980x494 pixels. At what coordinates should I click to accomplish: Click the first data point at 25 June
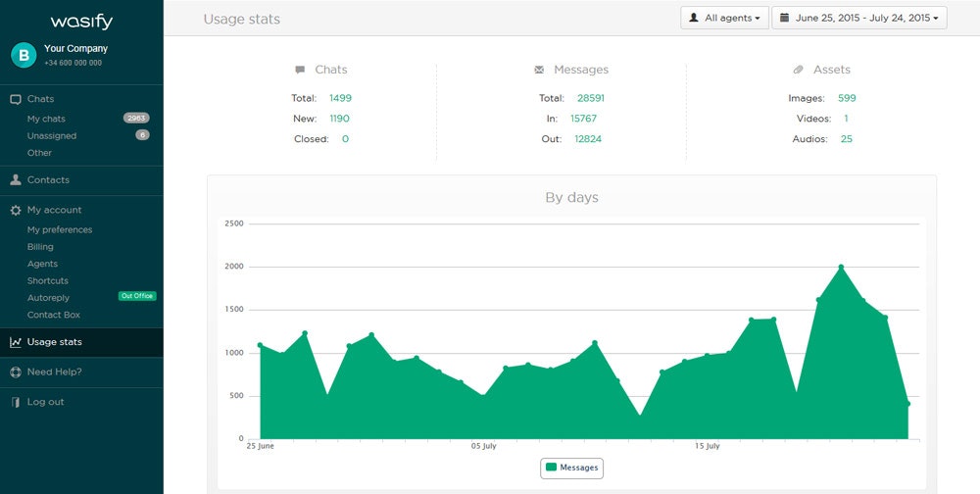coord(260,345)
